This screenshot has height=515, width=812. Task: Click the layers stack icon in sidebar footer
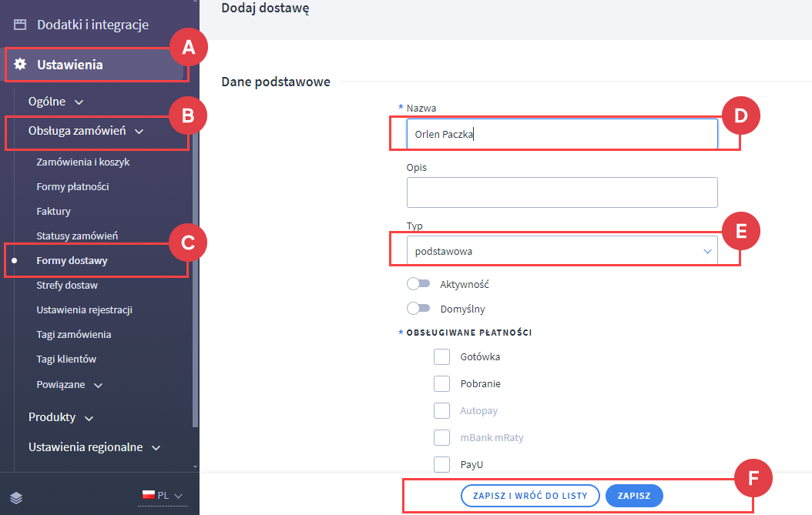pyautogui.click(x=17, y=497)
